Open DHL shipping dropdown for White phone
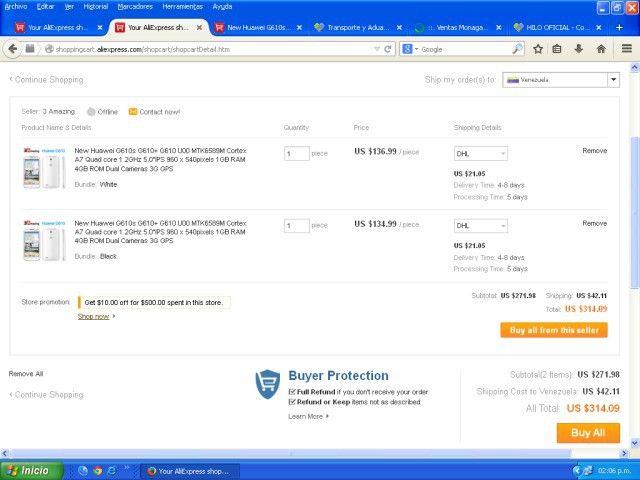Screen dimensions: 640x480 click(x=481, y=153)
